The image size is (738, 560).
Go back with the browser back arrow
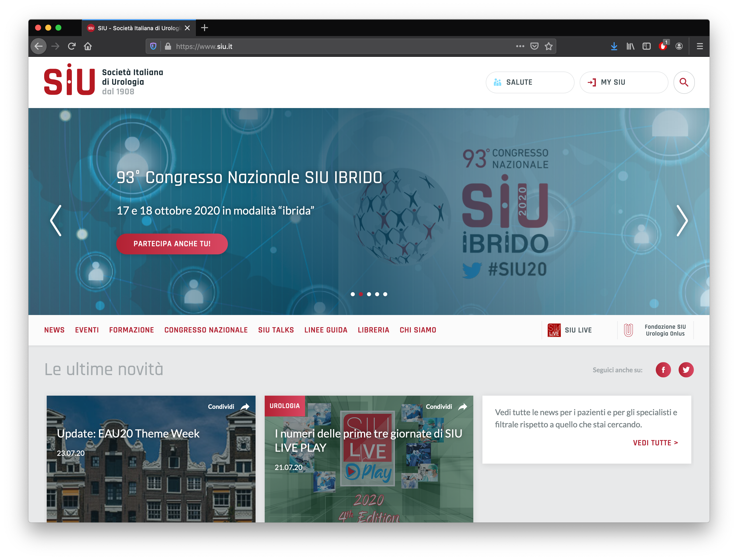pyautogui.click(x=39, y=46)
